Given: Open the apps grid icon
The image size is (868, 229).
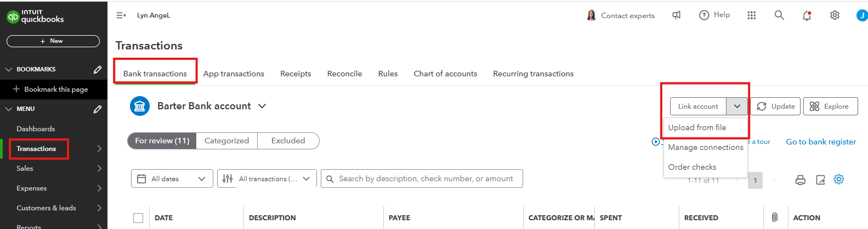Looking at the screenshot, I should click(752, 15).
